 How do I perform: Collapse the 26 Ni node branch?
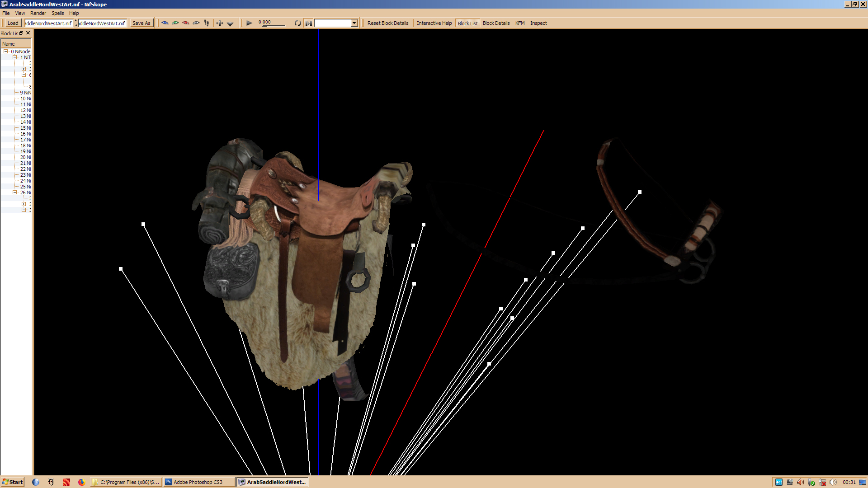pos(15,192)
